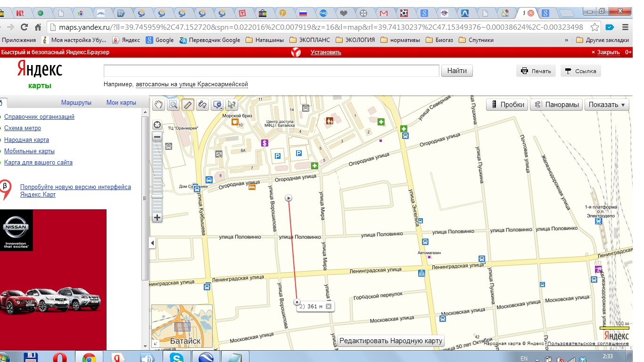Viewport: 644px width, 362px height.
Task: Bookmark this page with the star
Action: coord(595,27)
